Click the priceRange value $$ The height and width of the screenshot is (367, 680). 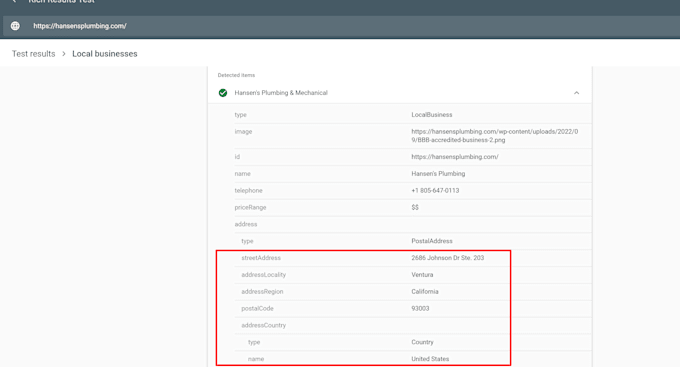tap(415, 207)
